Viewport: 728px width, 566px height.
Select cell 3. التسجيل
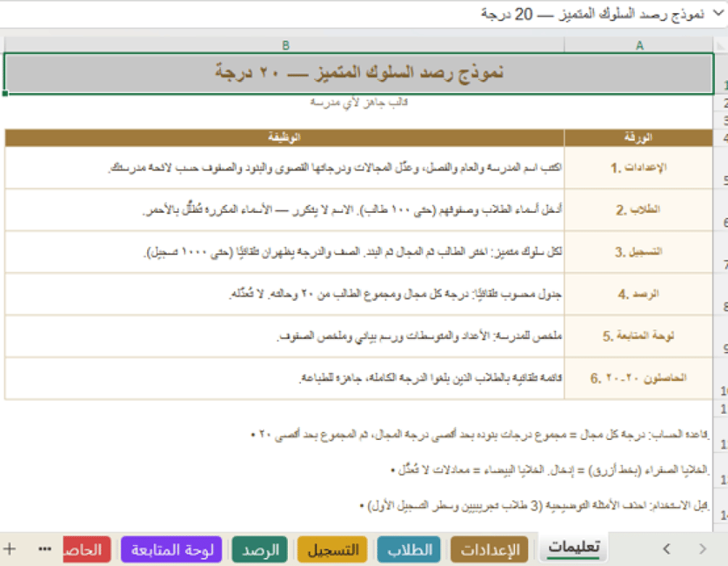(x=638, y=252)
